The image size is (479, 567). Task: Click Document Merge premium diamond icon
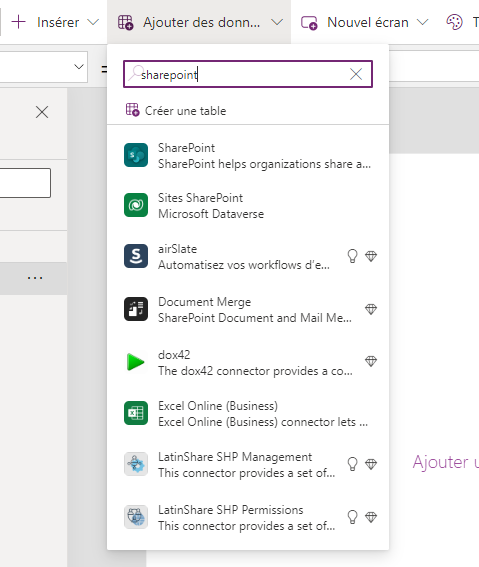[x=371, y=309]
